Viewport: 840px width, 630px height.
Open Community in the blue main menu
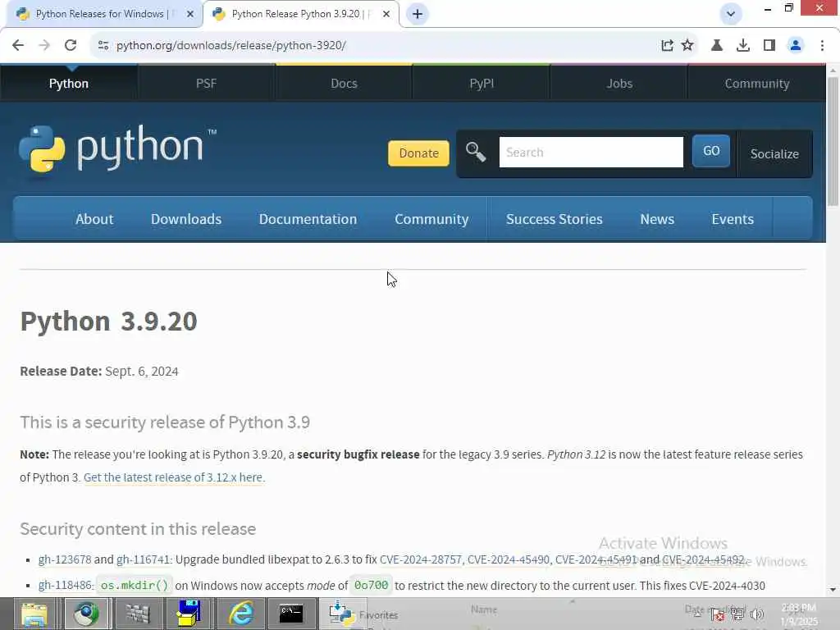click(x=431, y=219)
